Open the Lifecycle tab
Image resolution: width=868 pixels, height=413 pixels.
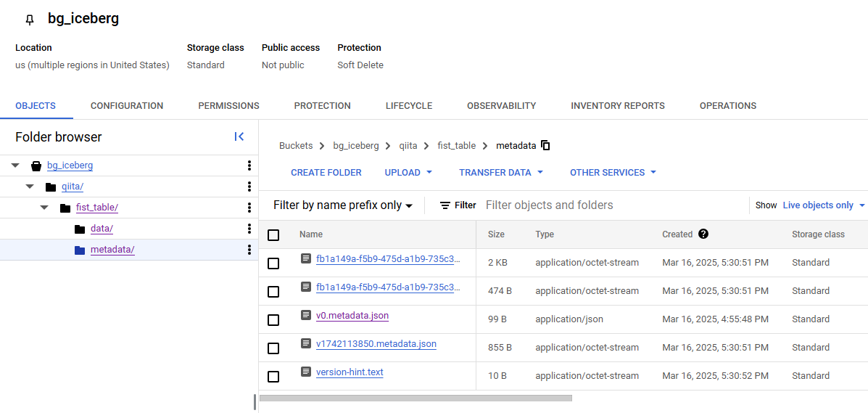pos(409,106)
